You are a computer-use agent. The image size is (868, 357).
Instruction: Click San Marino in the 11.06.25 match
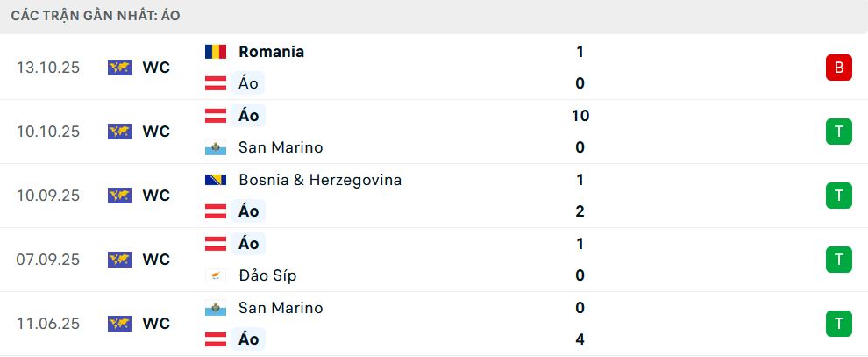pos(281,308)
